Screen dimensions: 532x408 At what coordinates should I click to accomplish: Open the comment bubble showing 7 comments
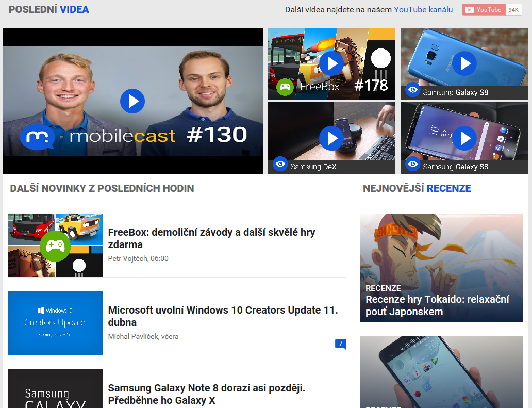tap(340, 344)
